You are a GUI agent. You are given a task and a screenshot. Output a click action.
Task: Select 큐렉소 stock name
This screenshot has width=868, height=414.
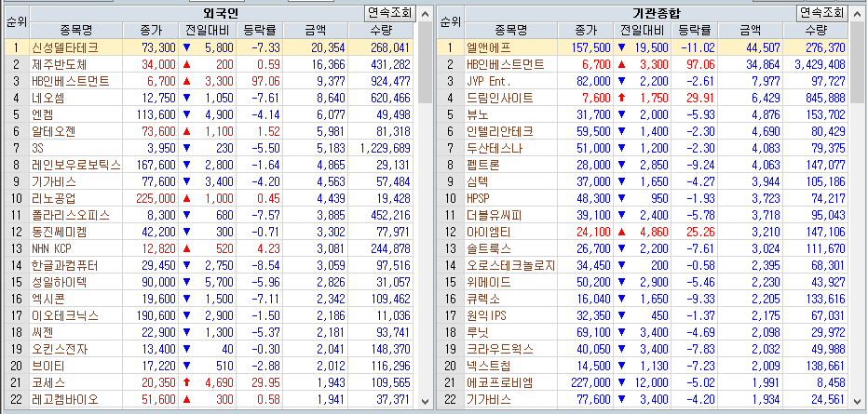(x=483, y=299)
